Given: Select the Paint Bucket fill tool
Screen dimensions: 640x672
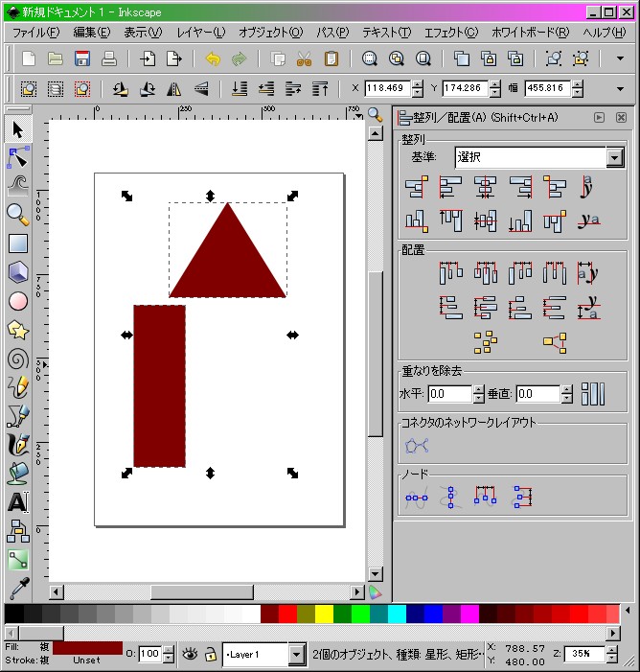Looking at the screenshot, I should (18, 474).
